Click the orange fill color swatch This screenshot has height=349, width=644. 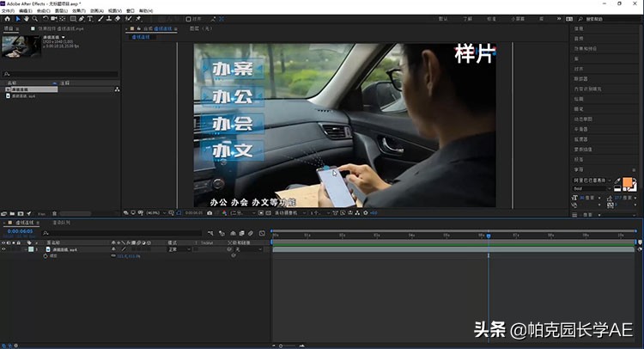click(627, 182)
